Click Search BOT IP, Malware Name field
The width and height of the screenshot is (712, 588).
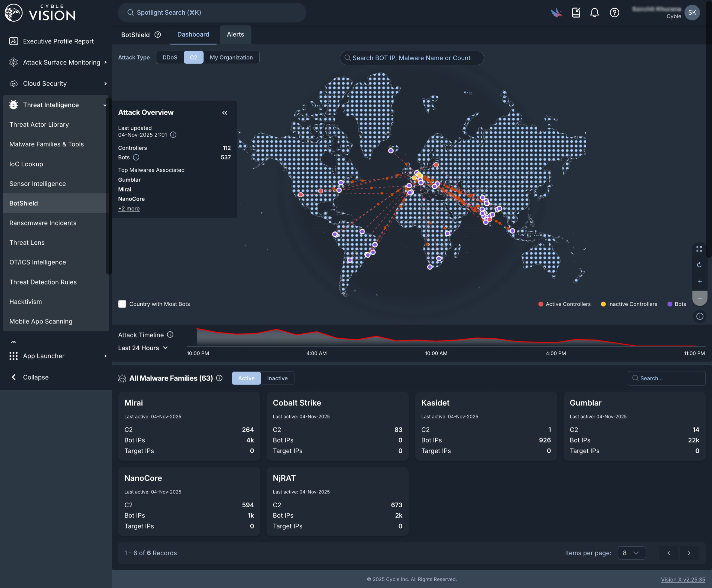point(412,58)
